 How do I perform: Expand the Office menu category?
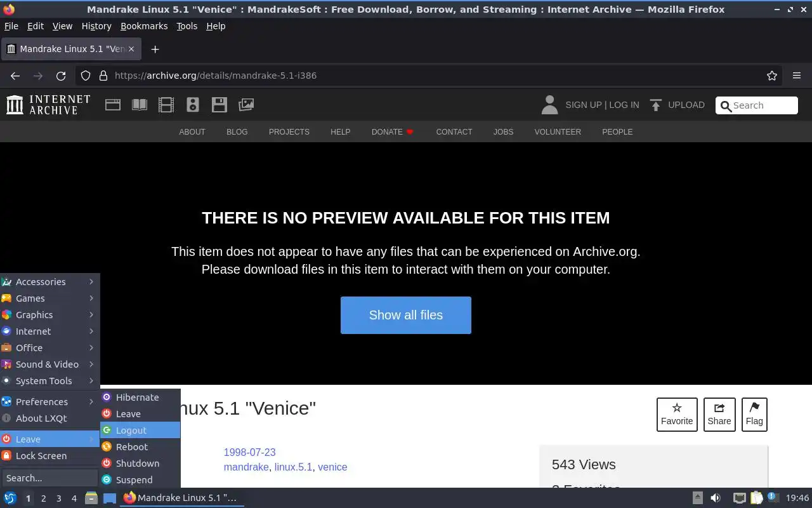pos(49,348)
